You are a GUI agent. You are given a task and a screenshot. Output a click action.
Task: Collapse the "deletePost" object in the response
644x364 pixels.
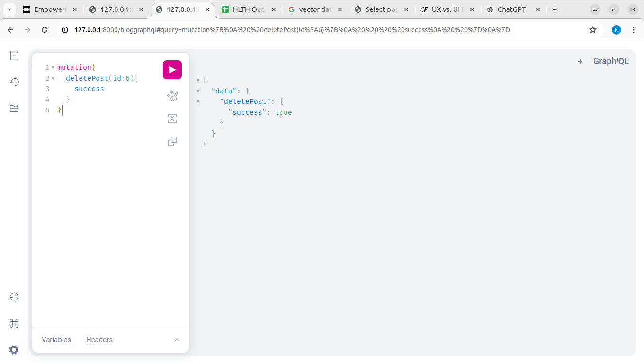click(198, 101)
